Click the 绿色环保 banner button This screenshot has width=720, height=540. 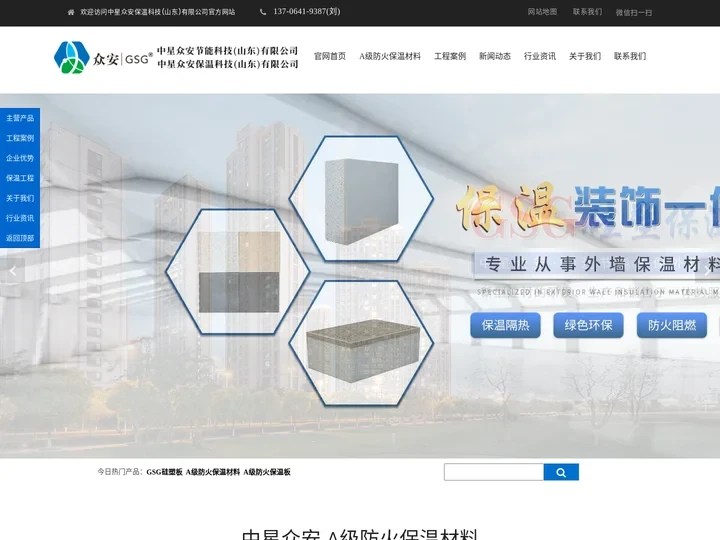(588, 325)
